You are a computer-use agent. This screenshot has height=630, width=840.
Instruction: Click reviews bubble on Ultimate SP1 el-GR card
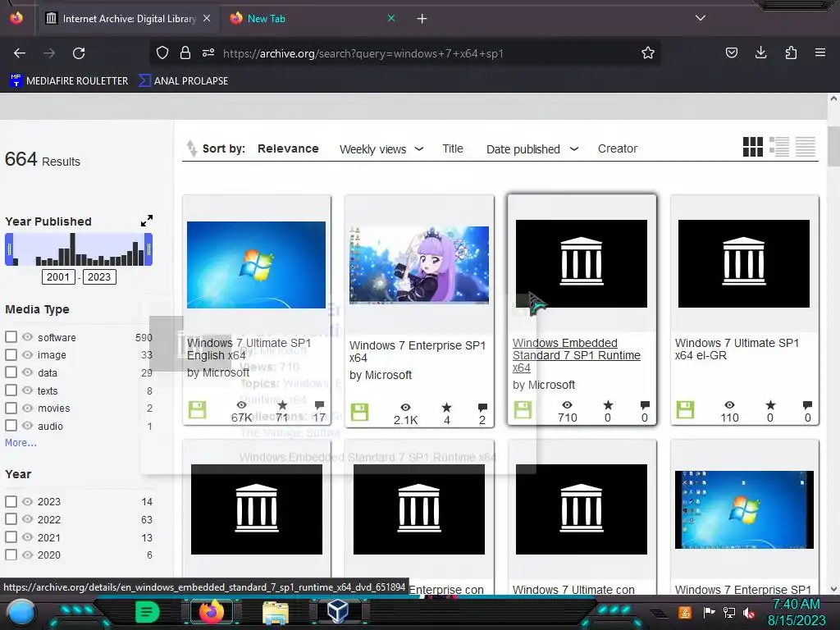tap(807, 405)
